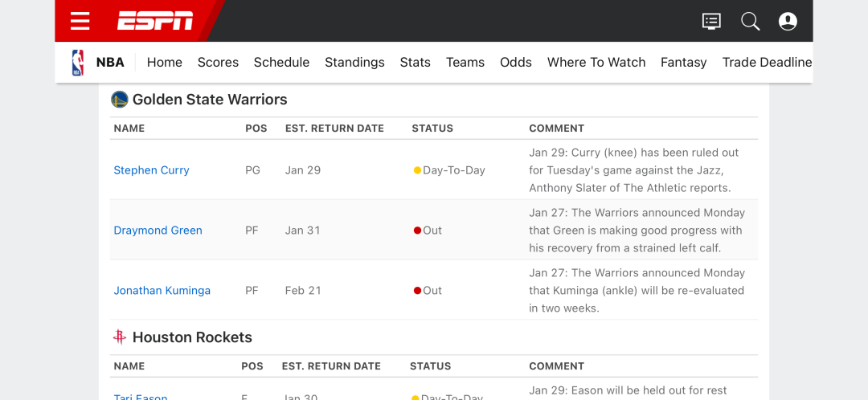Image resolution: width=868 pixels, height=400 pixels.
Task: Click the ESPN logo
Action: pyautogui.click(x=155, y=21)
